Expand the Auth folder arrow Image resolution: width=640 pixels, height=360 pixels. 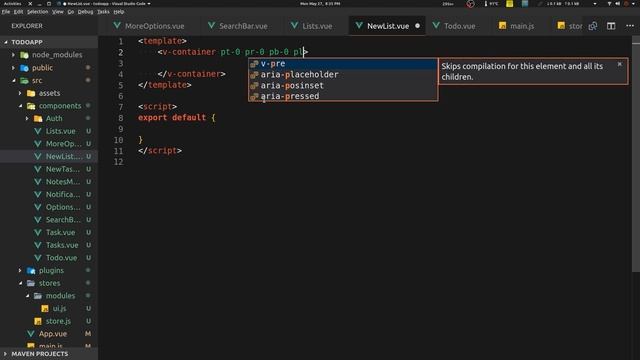[27, 118]
